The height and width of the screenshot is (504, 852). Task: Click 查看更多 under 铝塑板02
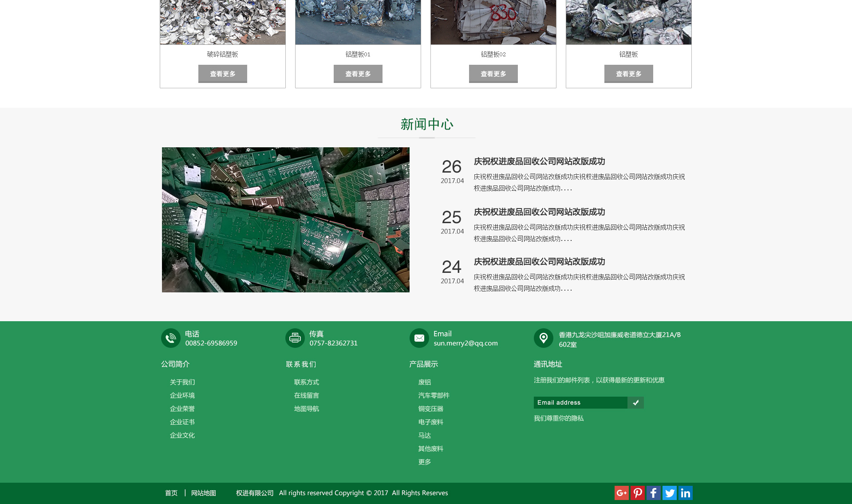click(x=493, y=74)
